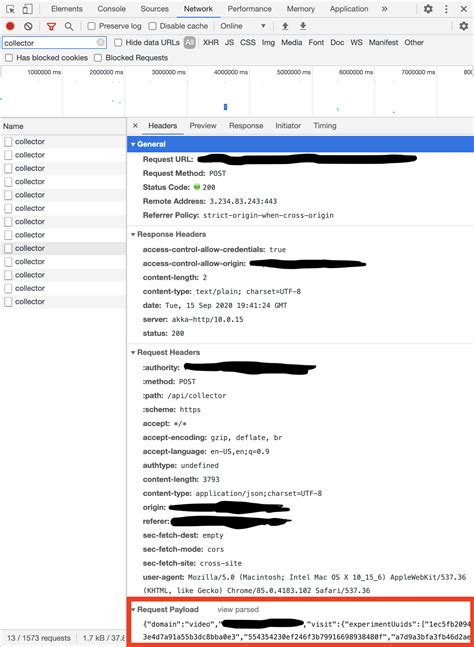Open DevTools settings gear in top bar
474x647 pixels.
[x=428, y=9]
